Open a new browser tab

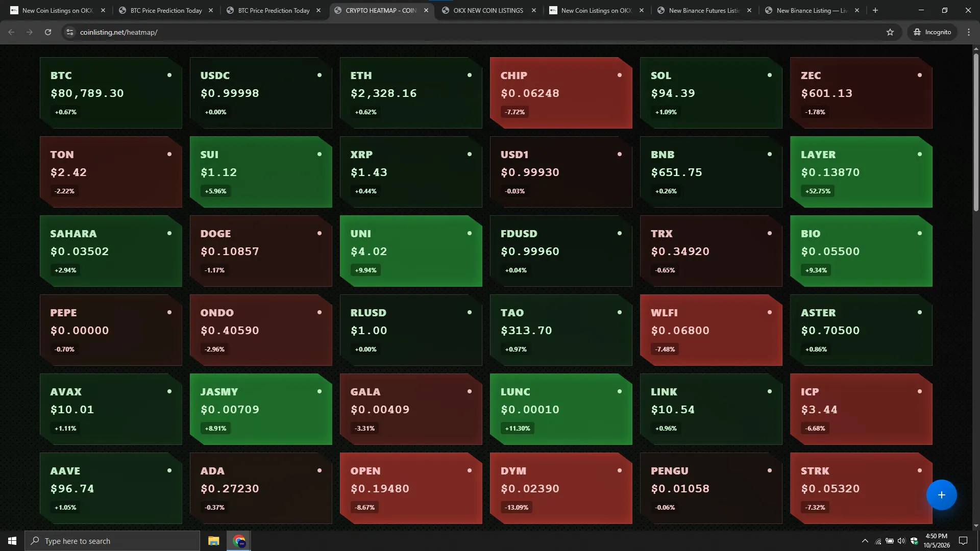tap(875, 10)
